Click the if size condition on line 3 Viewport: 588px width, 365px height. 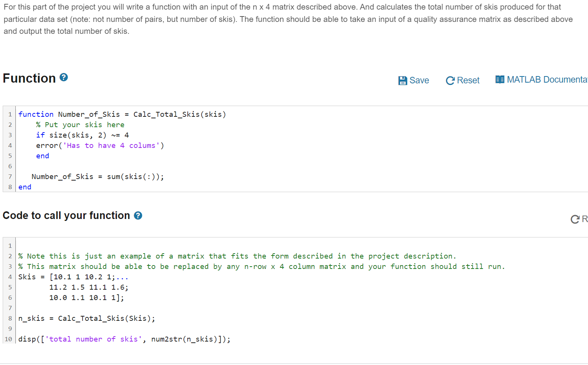[73, 135]
